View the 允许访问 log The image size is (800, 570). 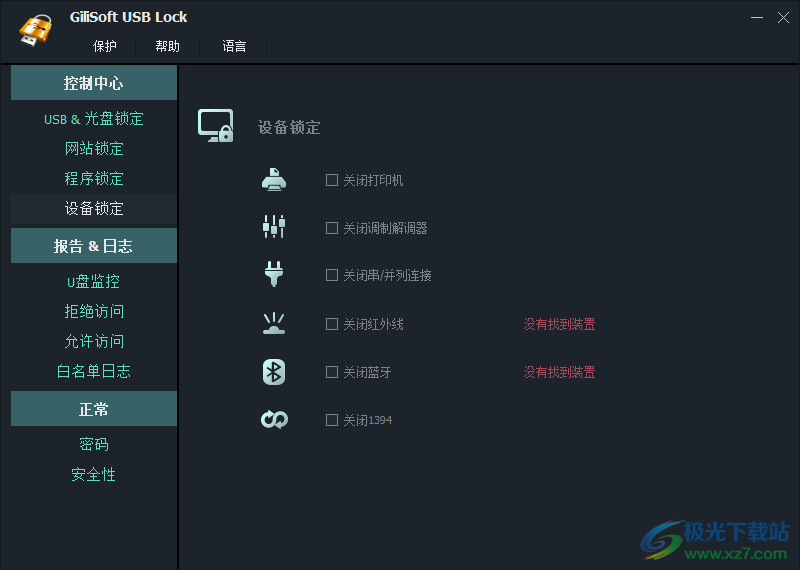coord(94,341)
